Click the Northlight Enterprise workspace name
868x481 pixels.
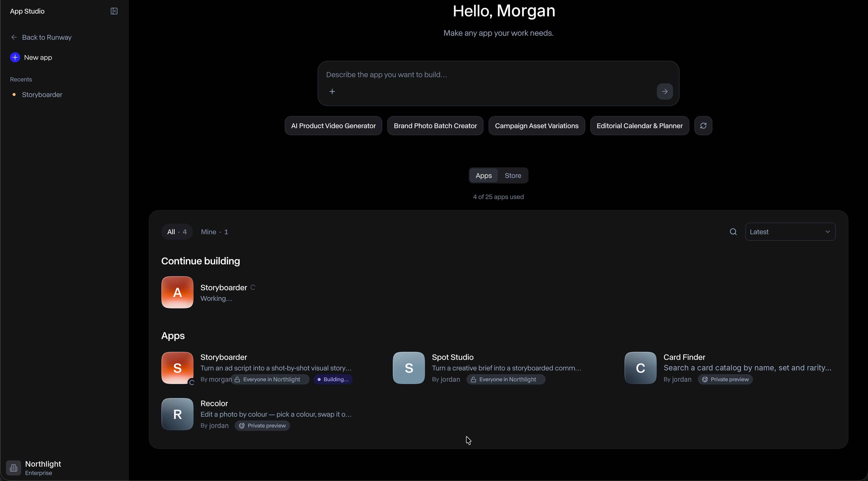point(43,468)
